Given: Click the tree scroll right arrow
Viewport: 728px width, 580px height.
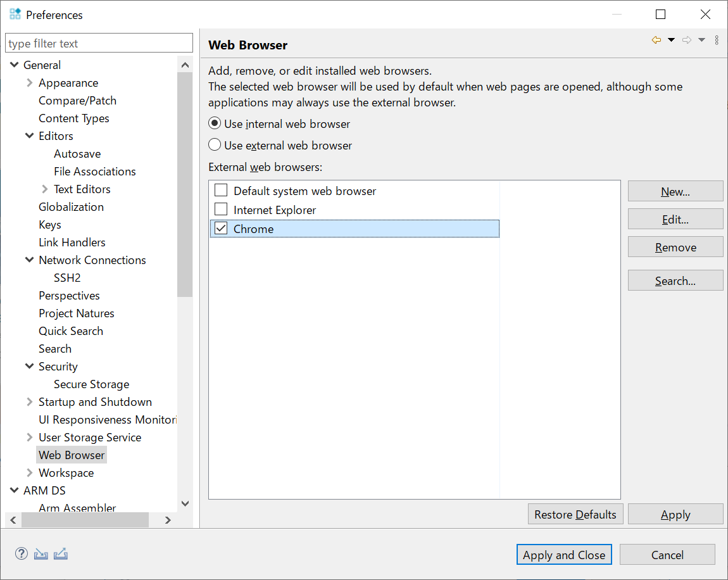Looking at the screenshot, I should [168, 520].
